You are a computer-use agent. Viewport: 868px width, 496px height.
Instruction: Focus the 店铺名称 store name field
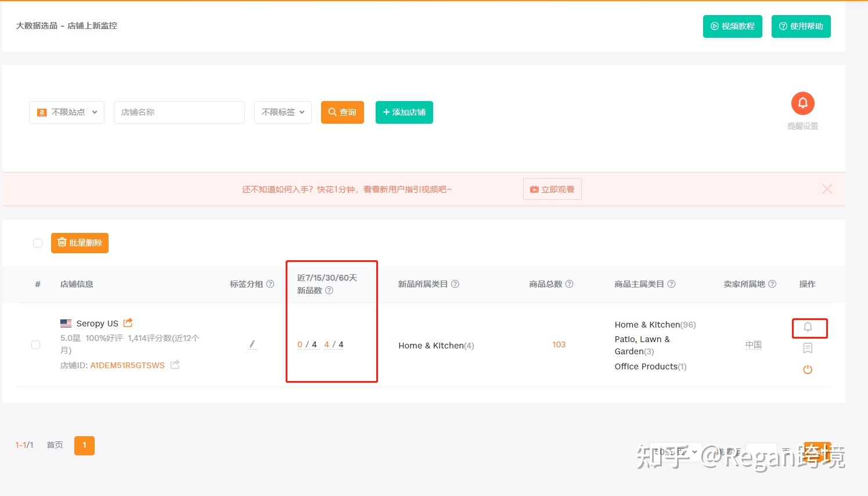click(179, 112)
